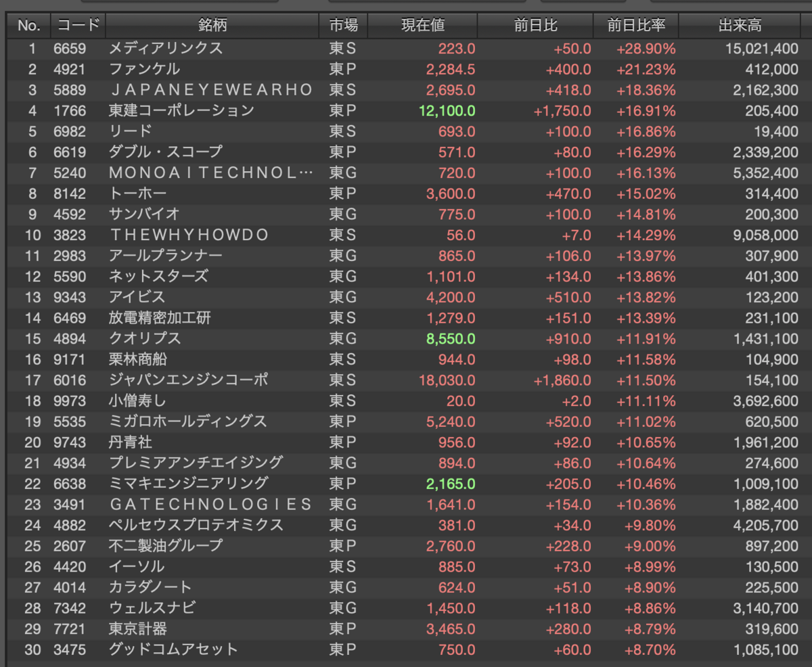The height and width of the screenshot is (667, 812).
Task: Select サンバイオ in the ranking
Action: point(144,214)
